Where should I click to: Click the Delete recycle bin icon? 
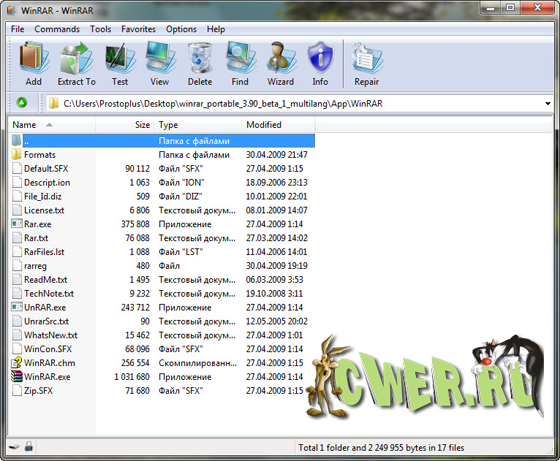[200, 64]
